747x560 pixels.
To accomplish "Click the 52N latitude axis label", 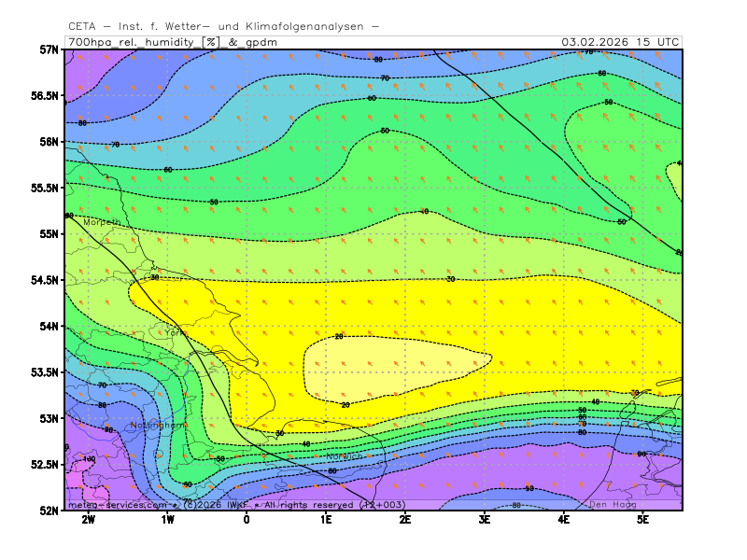I will tap(48, 511).
